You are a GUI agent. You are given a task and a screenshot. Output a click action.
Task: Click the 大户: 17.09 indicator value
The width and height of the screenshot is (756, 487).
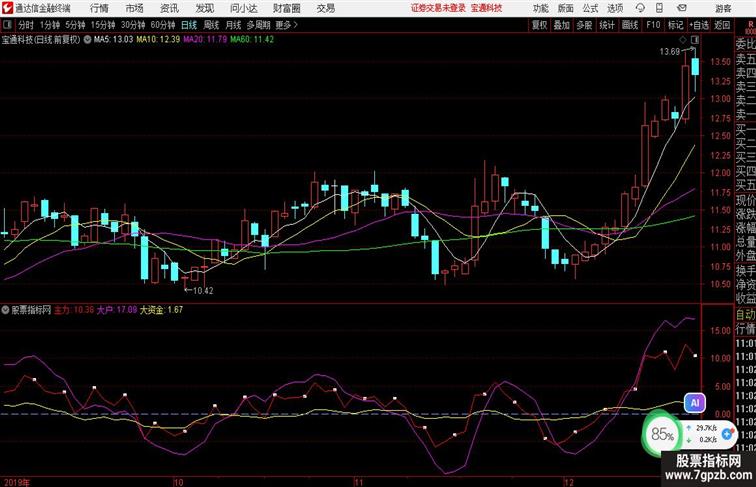(x=117, y=310)
